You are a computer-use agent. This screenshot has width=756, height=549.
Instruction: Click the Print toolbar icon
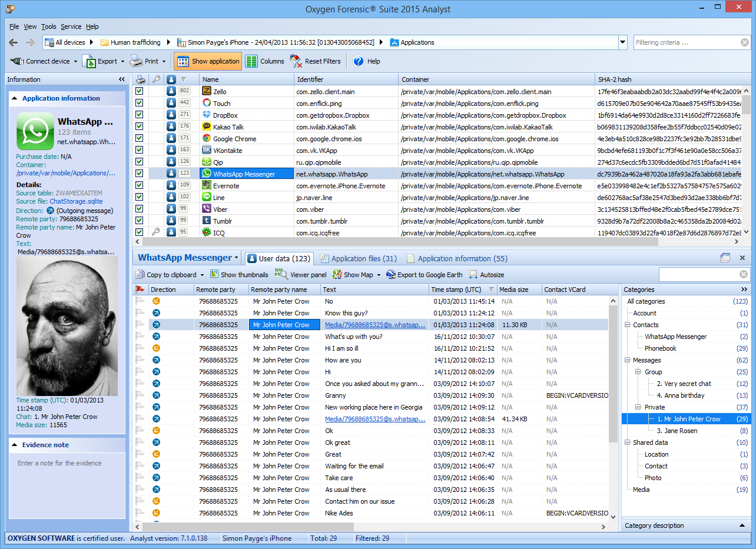136,61
